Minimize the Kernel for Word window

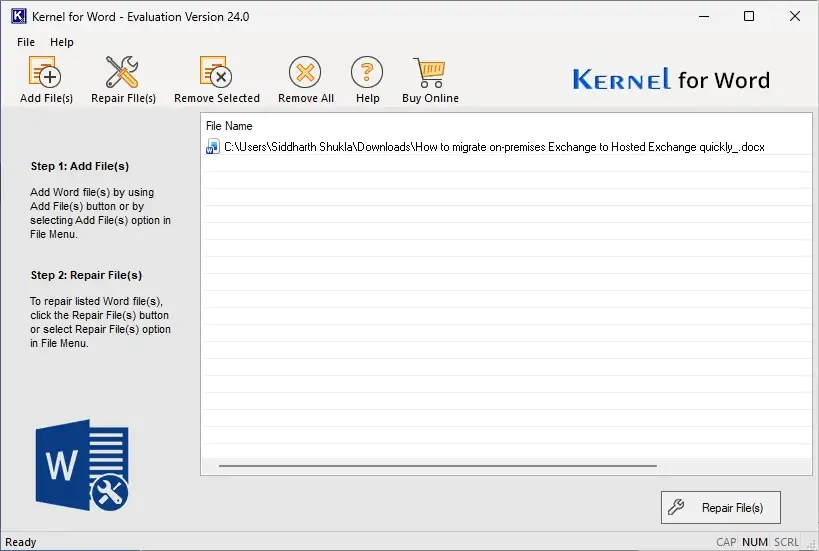click(x=704, y=16)
